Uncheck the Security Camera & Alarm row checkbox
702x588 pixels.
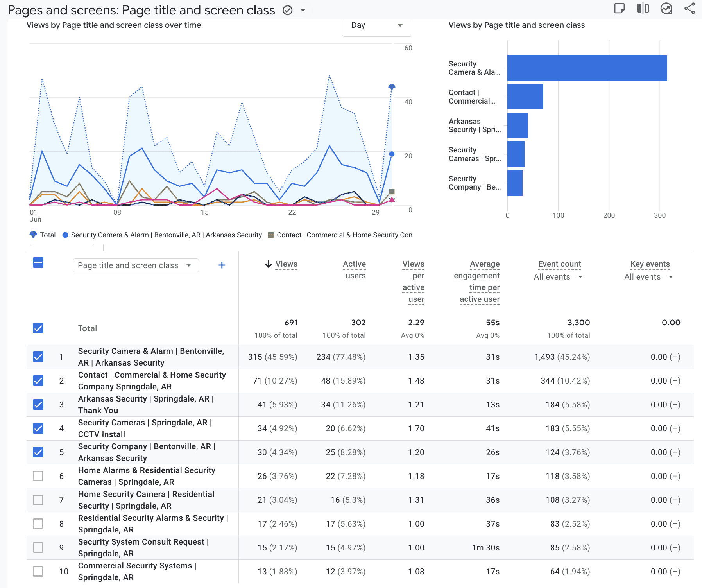point(38,357)
